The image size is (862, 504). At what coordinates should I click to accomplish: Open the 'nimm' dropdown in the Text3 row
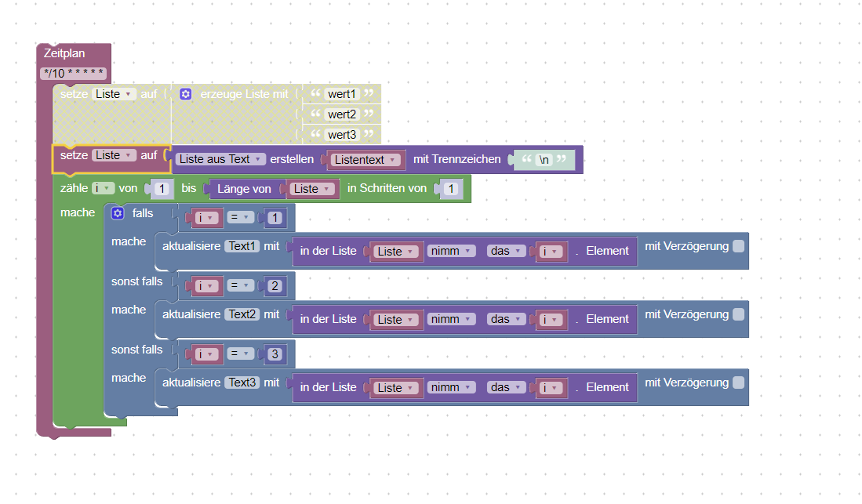451,387
